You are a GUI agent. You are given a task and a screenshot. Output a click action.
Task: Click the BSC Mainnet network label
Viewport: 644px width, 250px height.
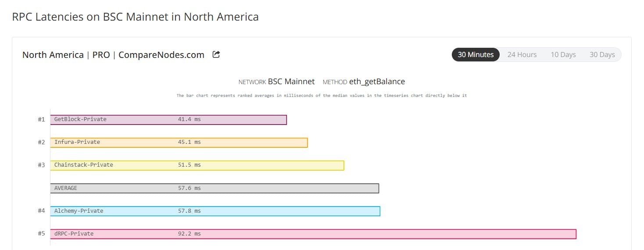tap(291, 82)
